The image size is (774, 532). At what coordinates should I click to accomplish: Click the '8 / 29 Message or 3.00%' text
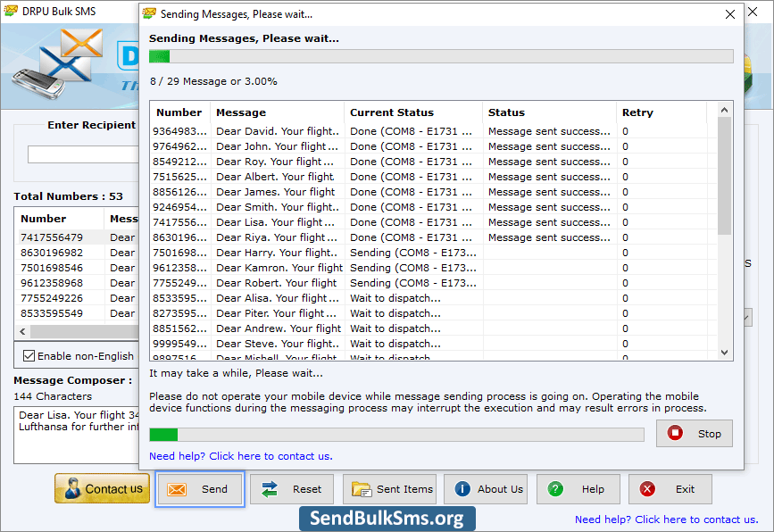coord(213,81)
